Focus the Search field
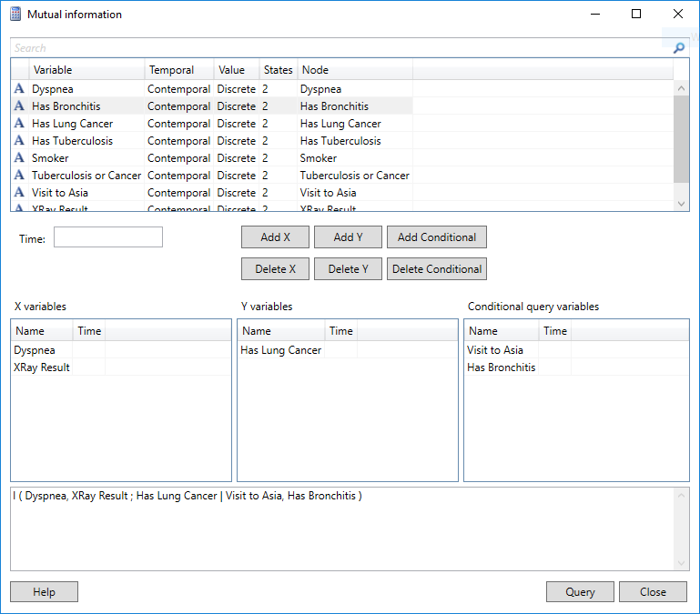 [x=341, y=47]
